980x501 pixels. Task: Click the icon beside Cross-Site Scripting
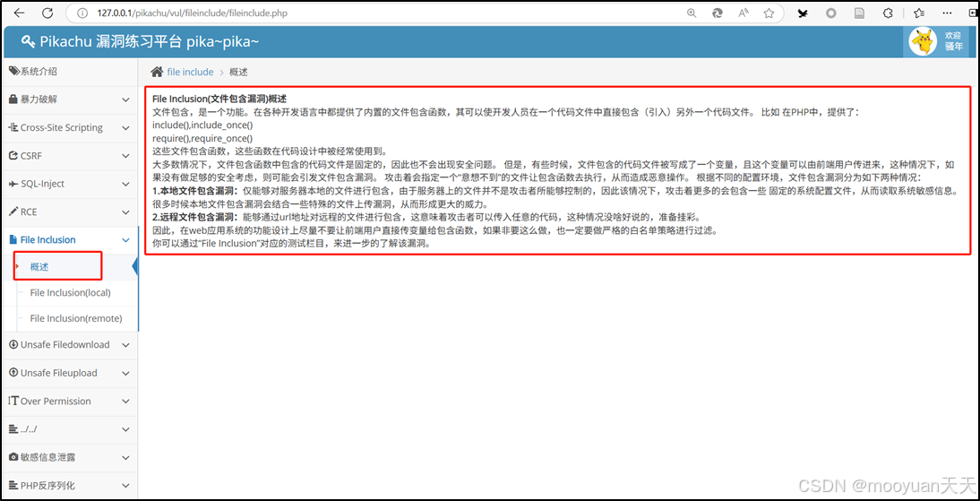tap(13, 127)
